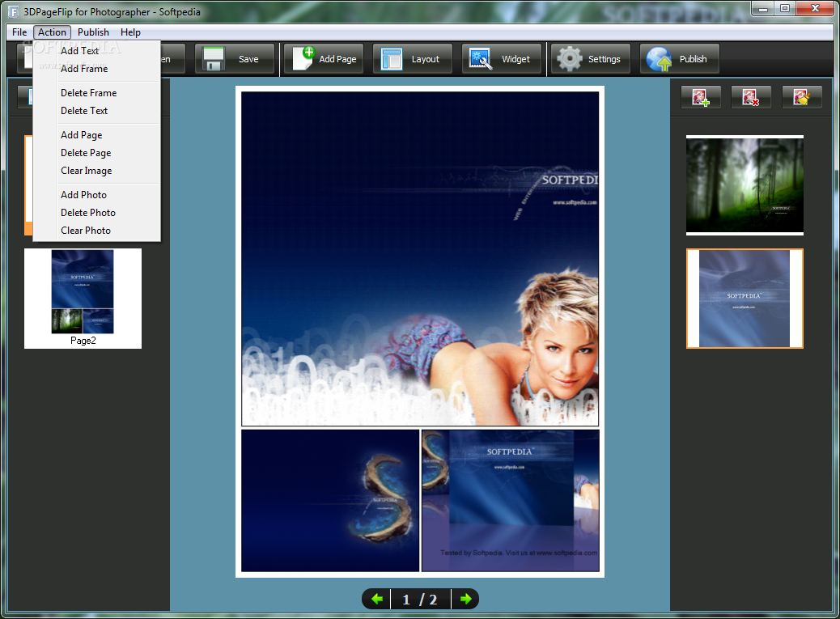Image resolution: width=840 pixels, height=619 pixels.
Task: Click the page counter 1 / 2
Action: (420, 600)
